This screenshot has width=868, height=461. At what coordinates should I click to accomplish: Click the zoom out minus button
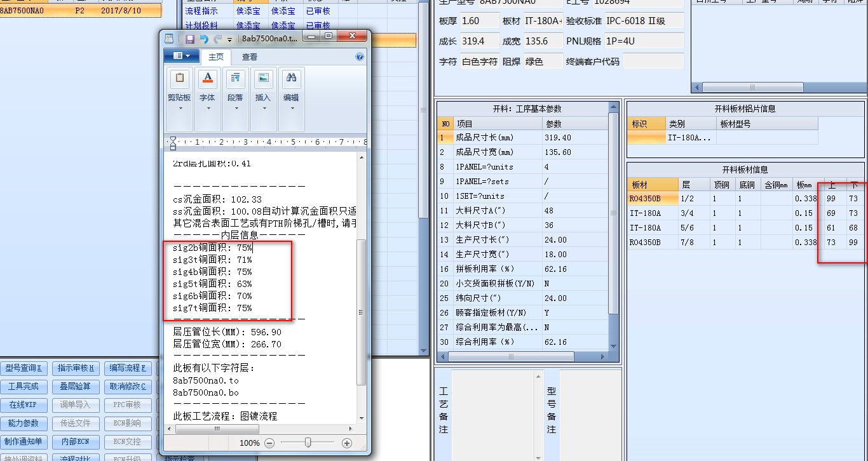pyautogui.click(x=269, y=443)
